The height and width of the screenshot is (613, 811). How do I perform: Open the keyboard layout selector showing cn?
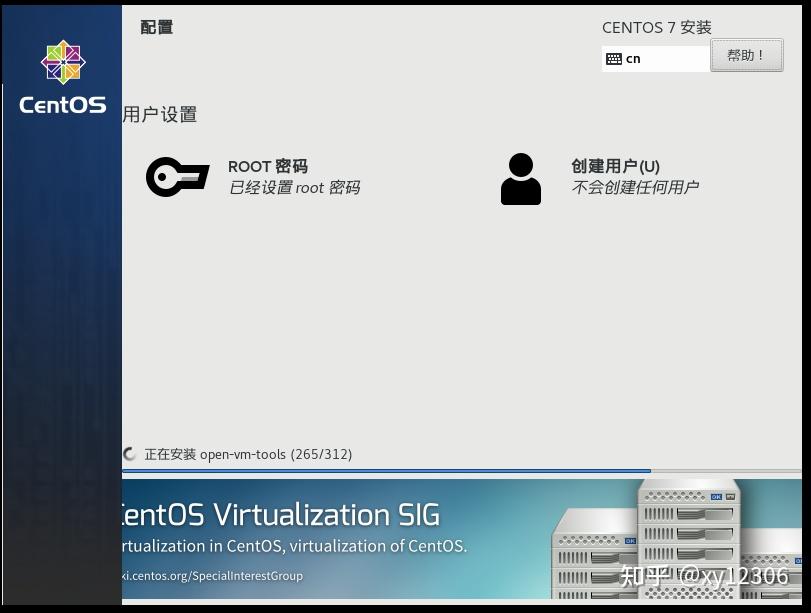point(655,58)
